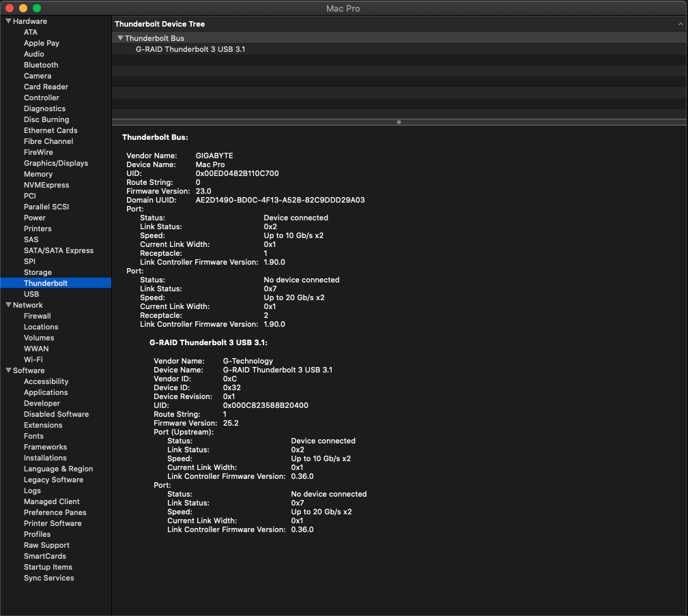Open SATA/SATA Express entry
The image size is (688, 616).
(59, 250)
